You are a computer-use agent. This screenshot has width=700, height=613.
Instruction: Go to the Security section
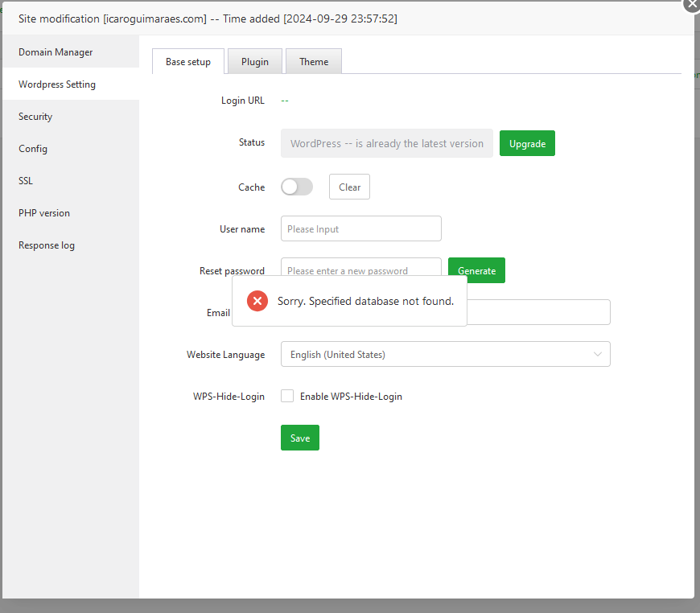coord(35,117)
